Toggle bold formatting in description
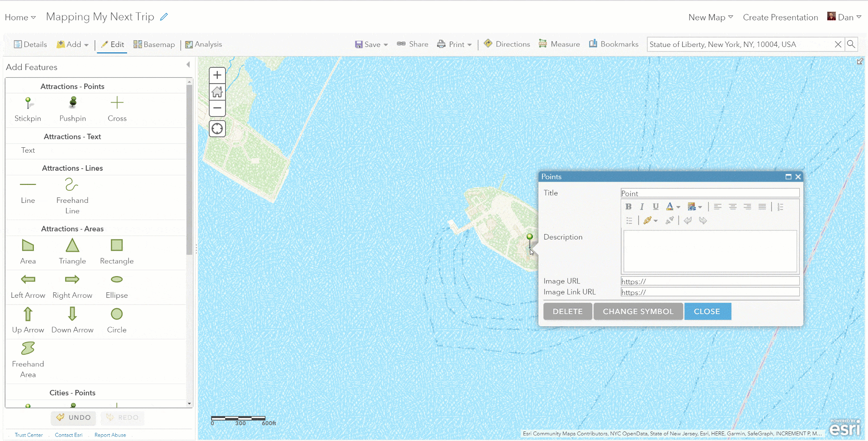 [x=628, y=207]
